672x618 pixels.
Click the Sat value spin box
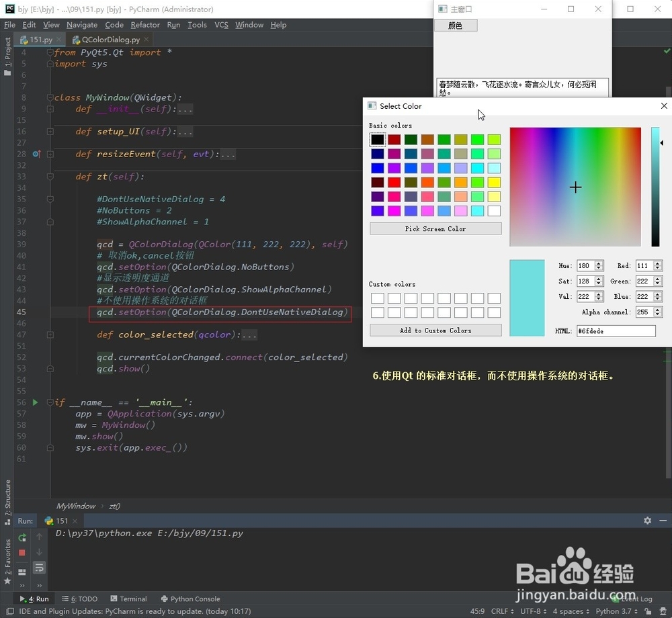(x=590, y=281)
